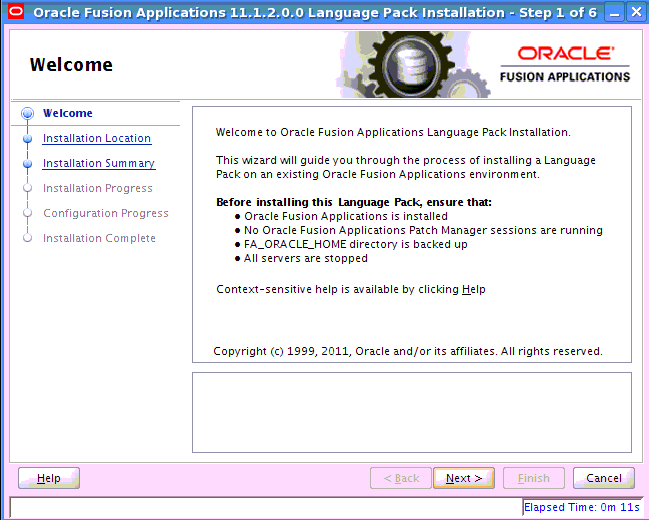Click 'No Oracle Fusion Applications Patch Manager sessions' text
649x520 pixels.
pyautogui.click(x=423, y=230)
